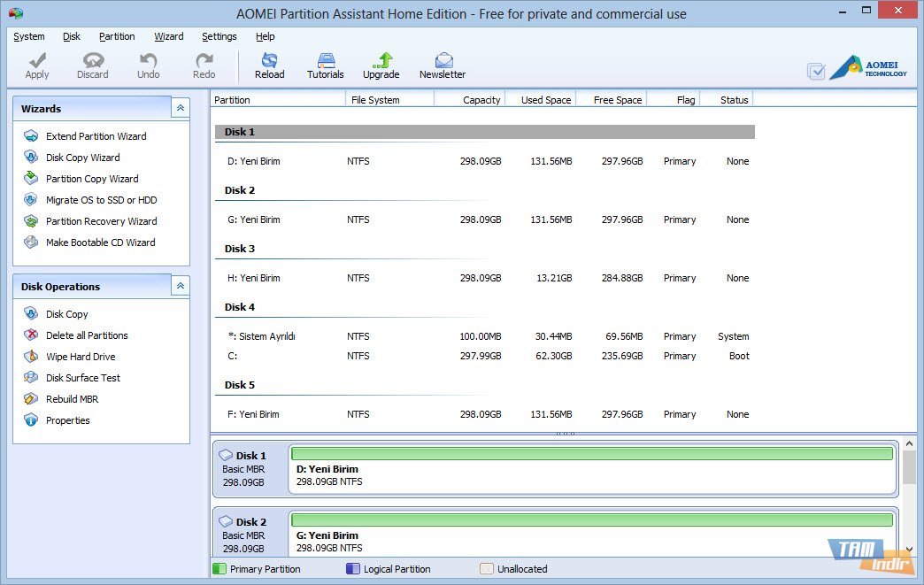Click the Reload toolbar icon
This screenshot has width=924, height=585.
pyautogui.click(x=269, y=60)
